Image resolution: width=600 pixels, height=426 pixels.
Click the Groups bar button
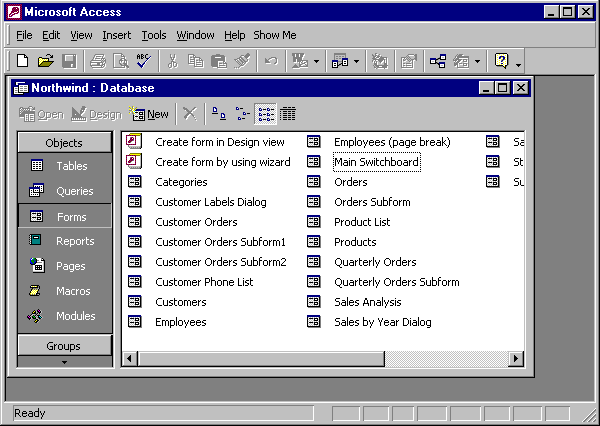[64, 346]
